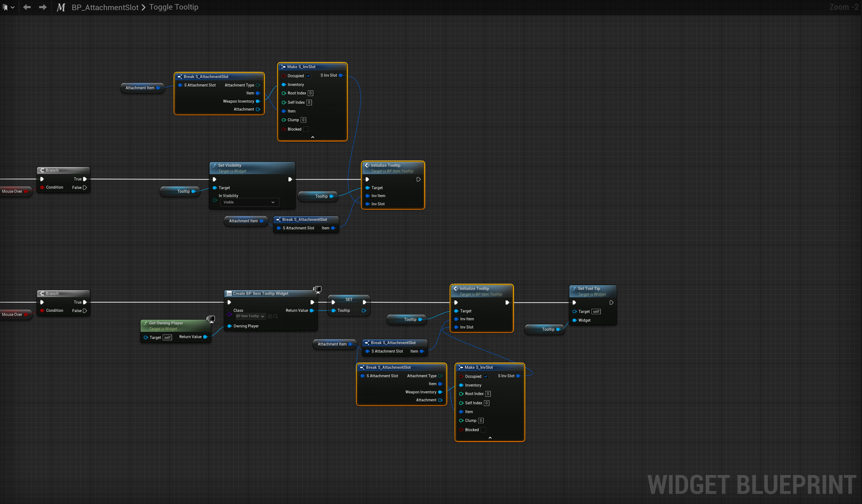Click the browse magnifier icon beside Class
Screen dimensions: 862x504
276,316
